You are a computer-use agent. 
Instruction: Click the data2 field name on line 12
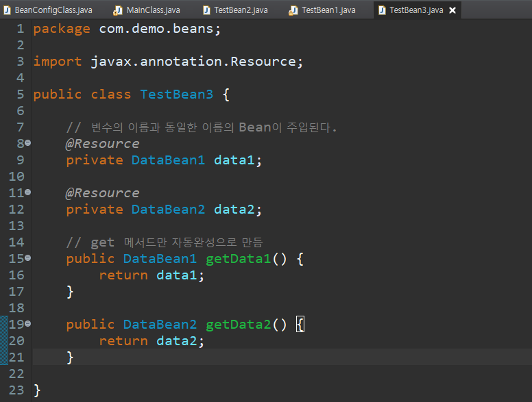click(x=234, y=210)
